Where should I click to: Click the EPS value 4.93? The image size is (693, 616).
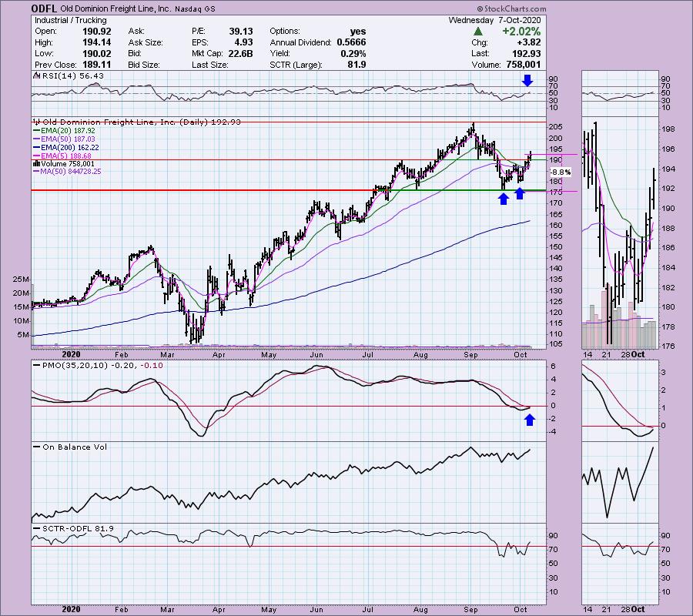(x=244, y=42)
